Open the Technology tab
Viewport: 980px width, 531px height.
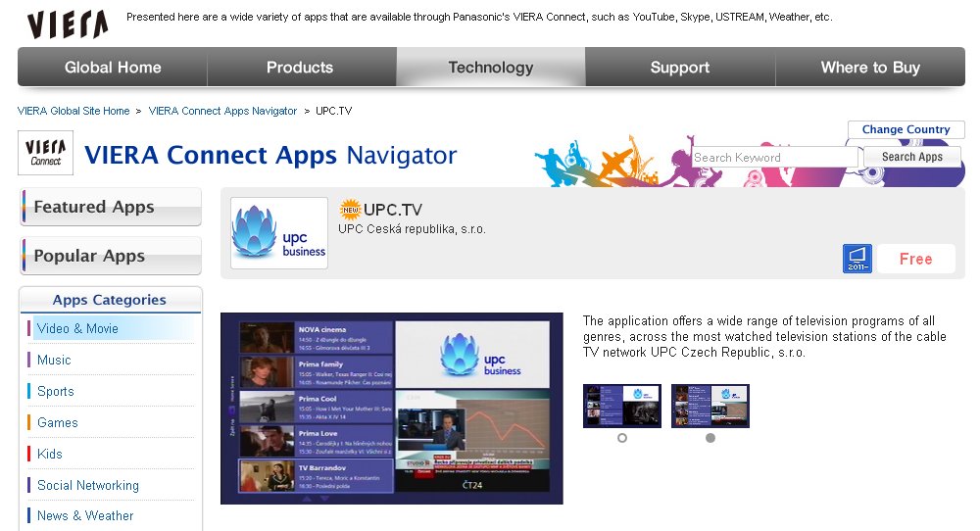[491, 67]
